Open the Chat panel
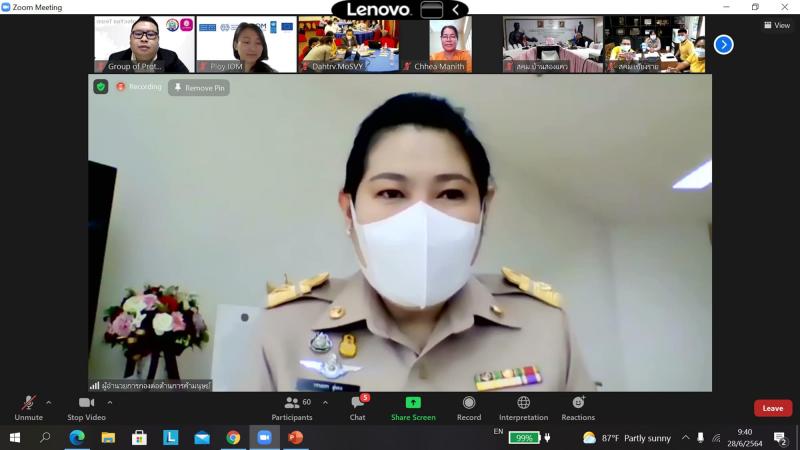The image size is (800, 450). (358, 408)
